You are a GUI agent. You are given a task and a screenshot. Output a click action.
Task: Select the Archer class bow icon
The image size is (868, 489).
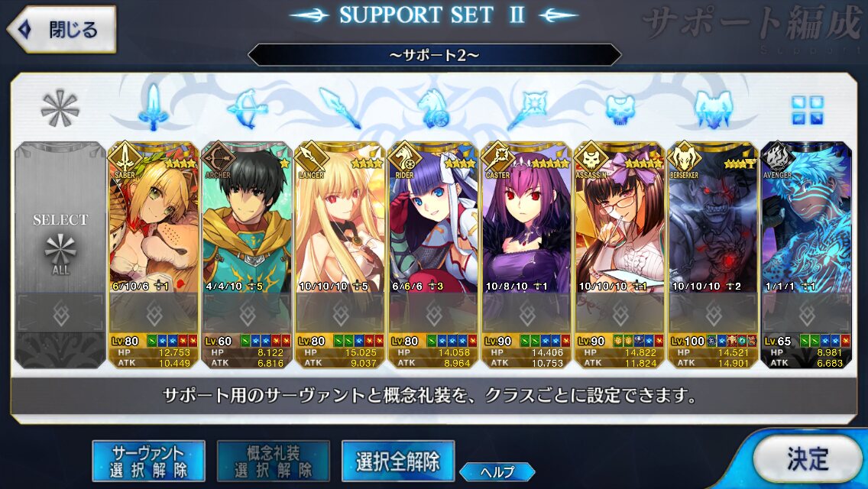(248, 108)
